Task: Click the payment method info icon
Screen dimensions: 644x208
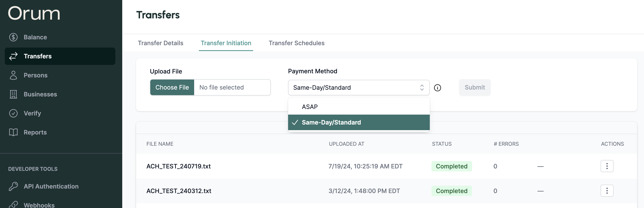Action: [x=437, y=88]
